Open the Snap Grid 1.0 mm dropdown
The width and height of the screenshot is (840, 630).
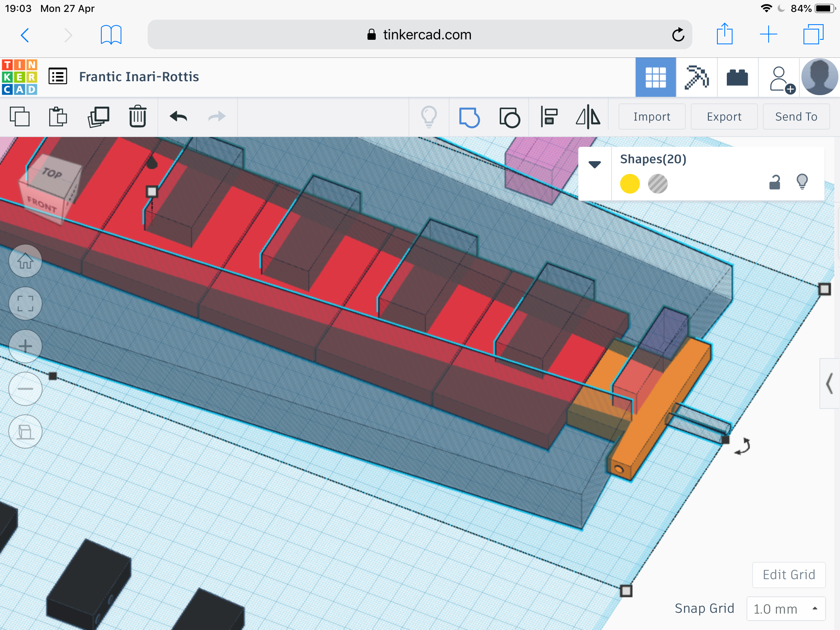coord(786,609)
